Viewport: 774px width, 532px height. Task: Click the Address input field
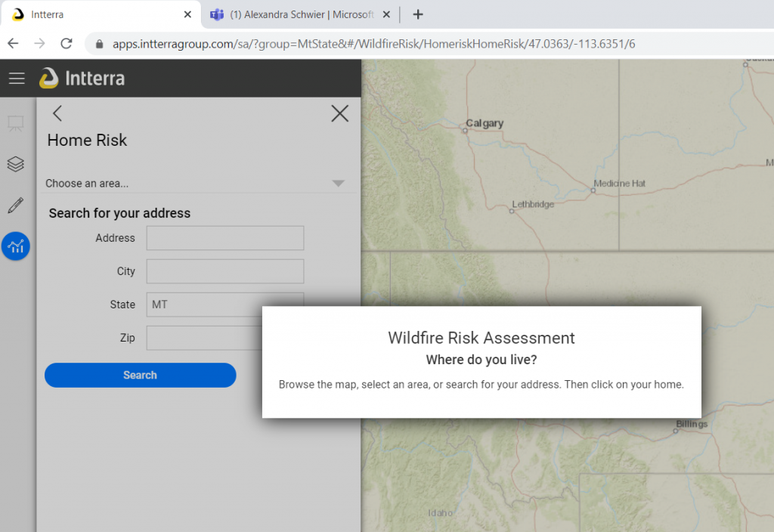224,237
